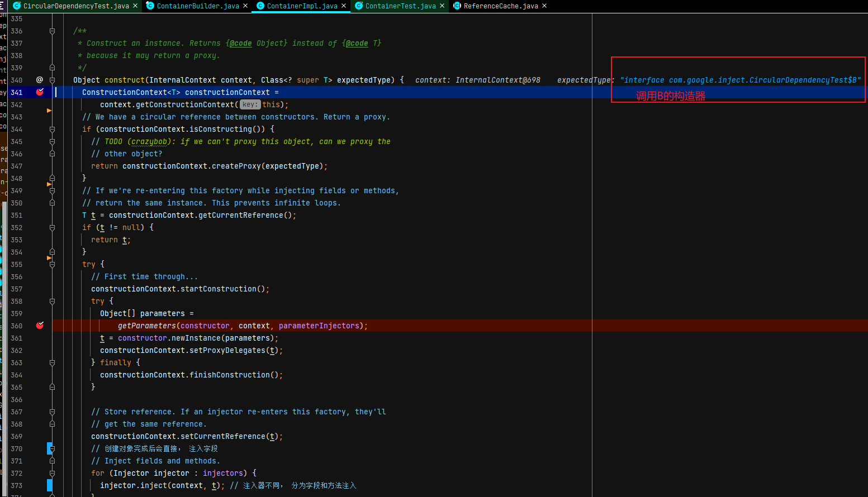Click the fold end marker at line 346
868x497 pixels.
tap(52, 154)
